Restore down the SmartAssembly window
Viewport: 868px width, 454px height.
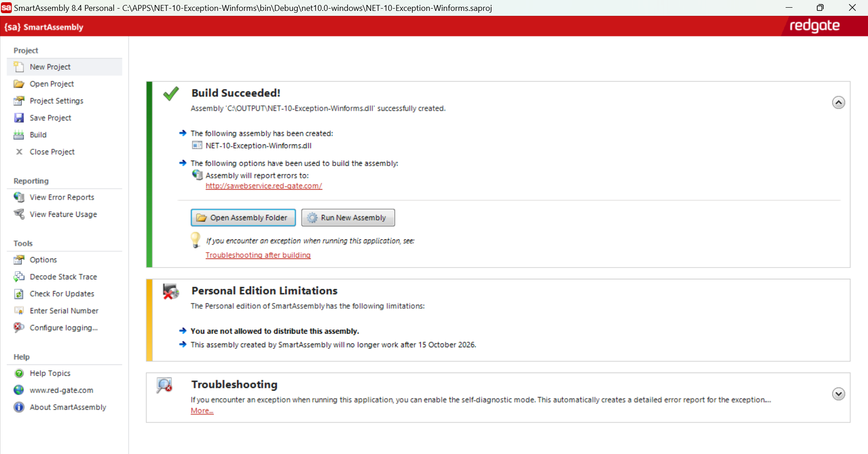[x=820, y=8]
